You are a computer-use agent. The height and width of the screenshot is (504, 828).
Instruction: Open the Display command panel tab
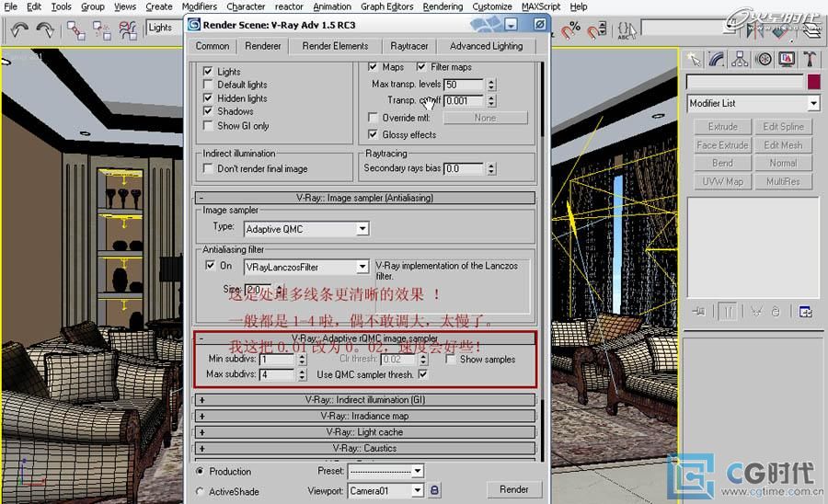tap(787, 59)
